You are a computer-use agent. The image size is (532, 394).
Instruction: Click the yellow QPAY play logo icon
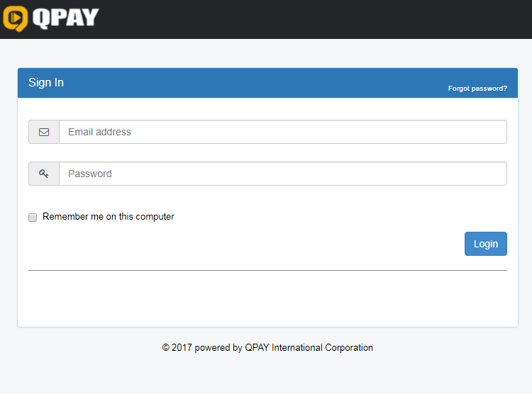[x=15, y=18]
